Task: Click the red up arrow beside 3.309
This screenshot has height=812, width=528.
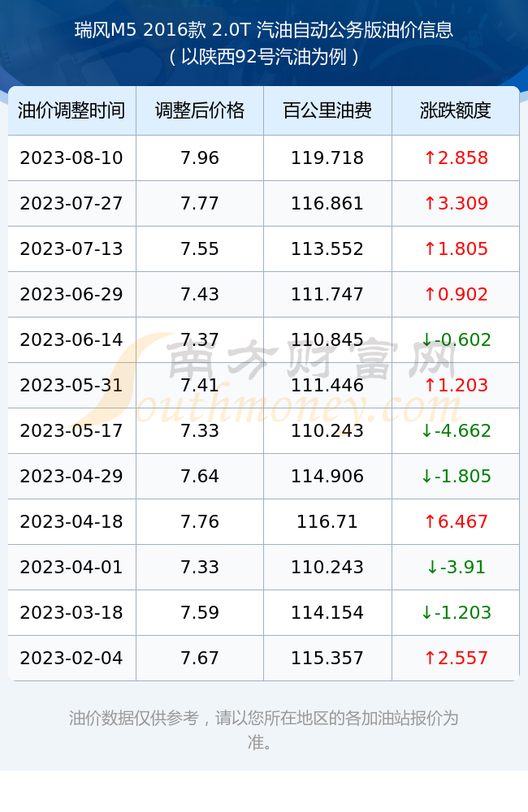Action: click(430, 204)
